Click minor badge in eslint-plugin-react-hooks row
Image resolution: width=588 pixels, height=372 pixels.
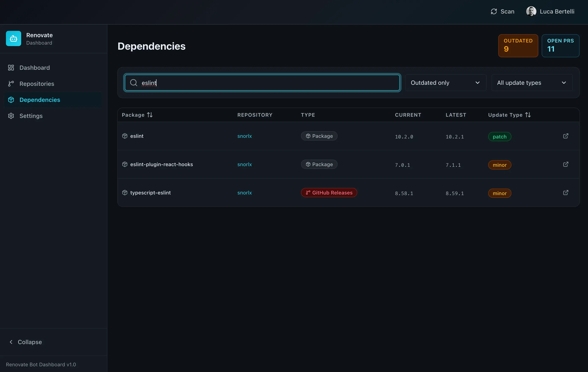(x=500, y=165)
